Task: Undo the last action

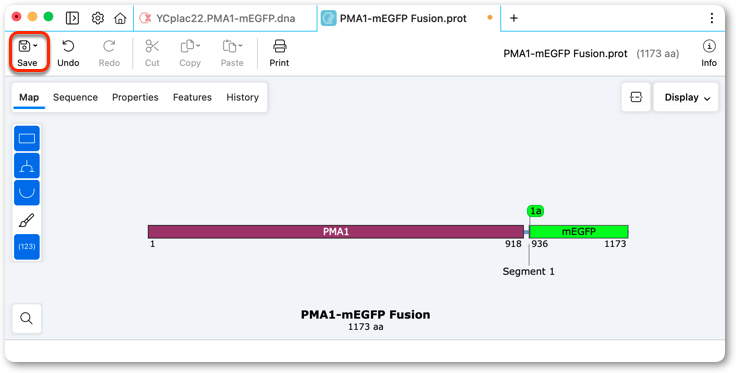Action: (69, 53)
